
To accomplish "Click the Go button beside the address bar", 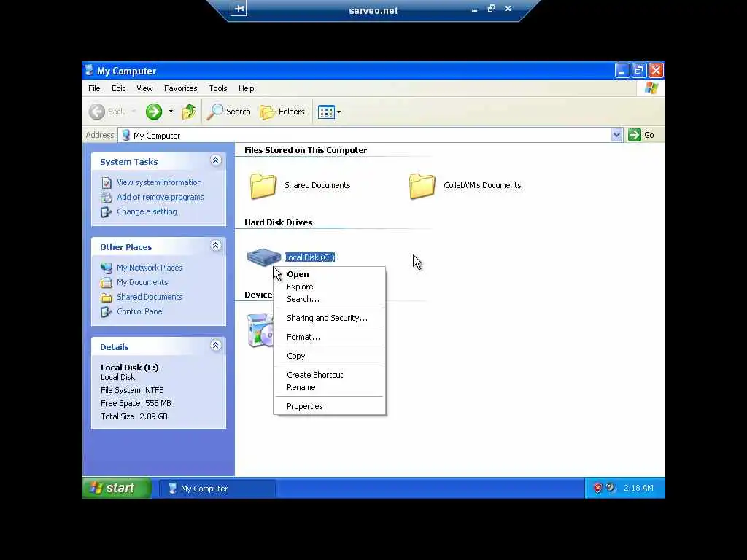I will point(641,135).
